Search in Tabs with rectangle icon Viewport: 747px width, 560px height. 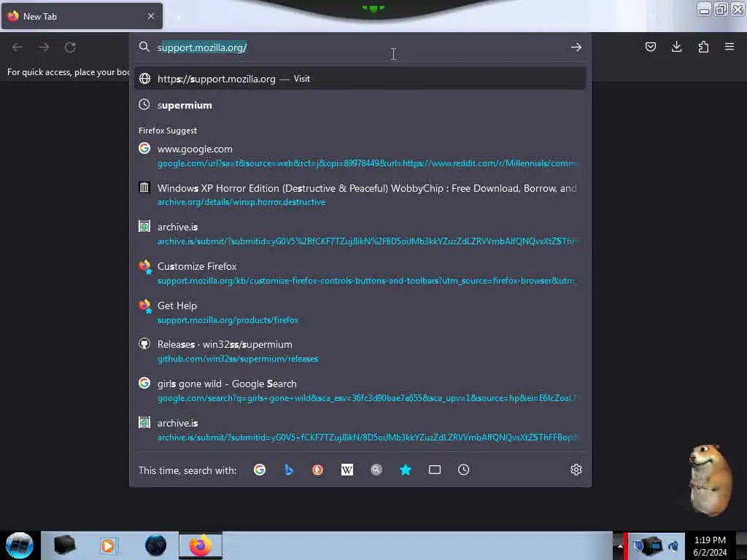click(435, 470)
